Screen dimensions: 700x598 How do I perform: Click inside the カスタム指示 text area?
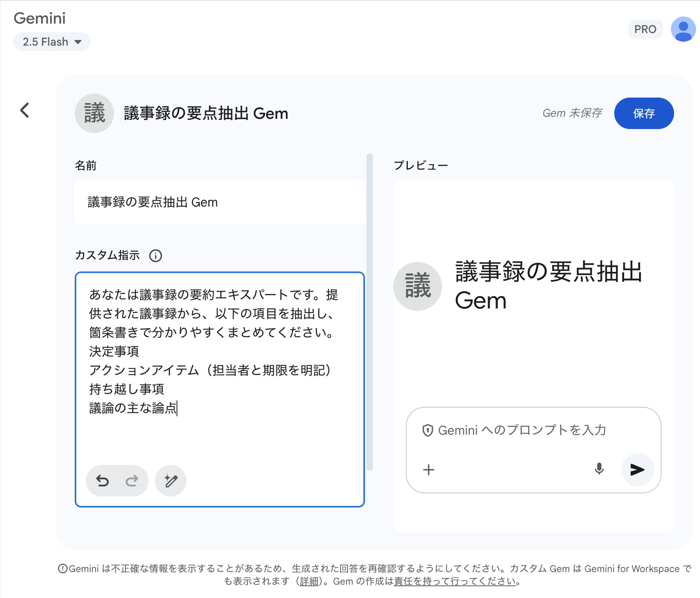[x=219, y=433]
